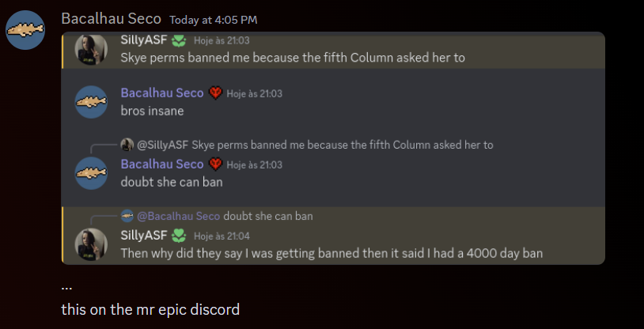The height and width of the screenshot is (329, 644).
Task: Click the first SillyASF avatar in the screenshot
Action: (91, 50)
